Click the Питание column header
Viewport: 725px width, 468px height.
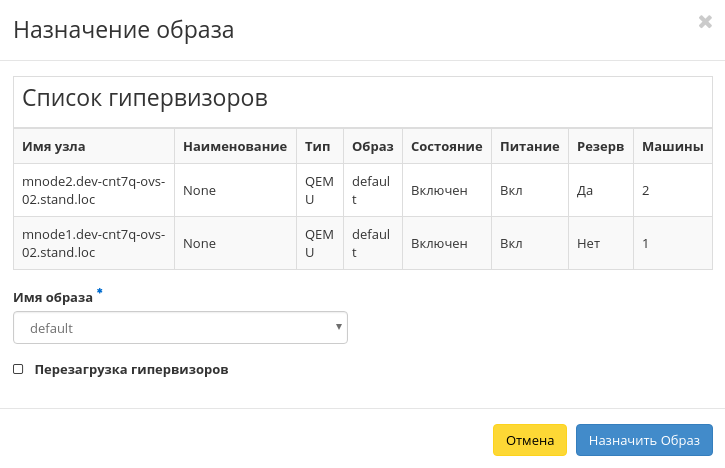[529, 146]
